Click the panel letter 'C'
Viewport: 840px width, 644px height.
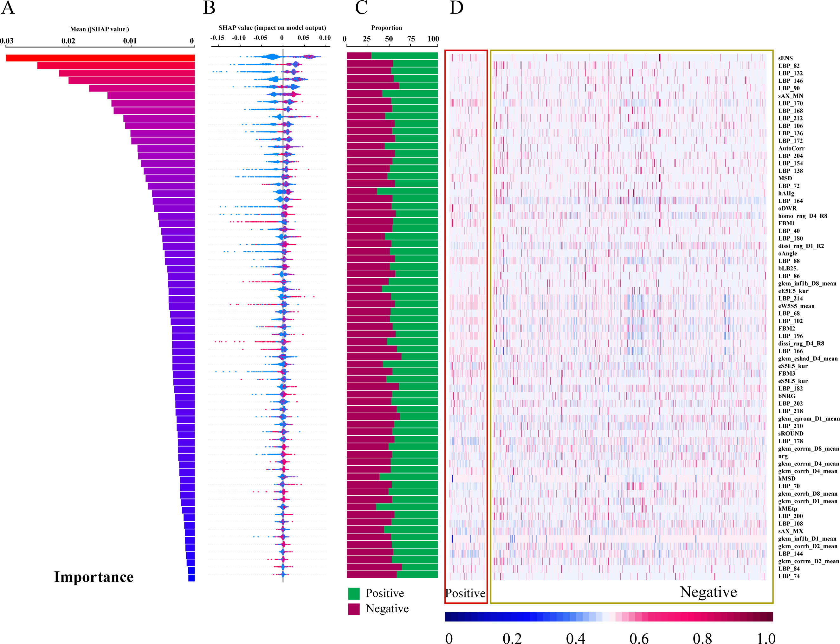361,7
